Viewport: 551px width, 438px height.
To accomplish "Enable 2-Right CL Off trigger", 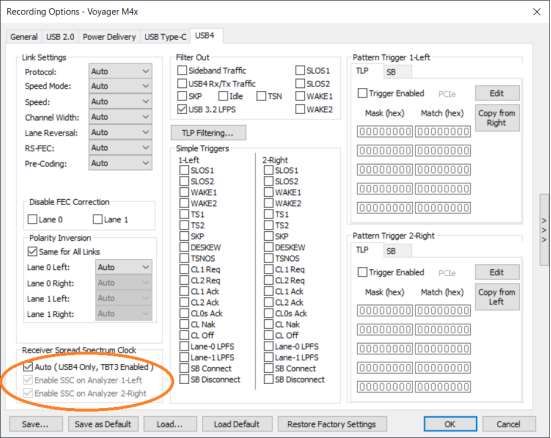I will pyautogui.click(x=268, y=335).
